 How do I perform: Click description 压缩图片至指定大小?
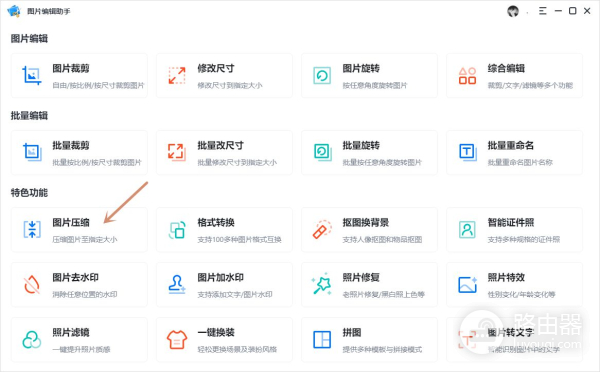85,240
